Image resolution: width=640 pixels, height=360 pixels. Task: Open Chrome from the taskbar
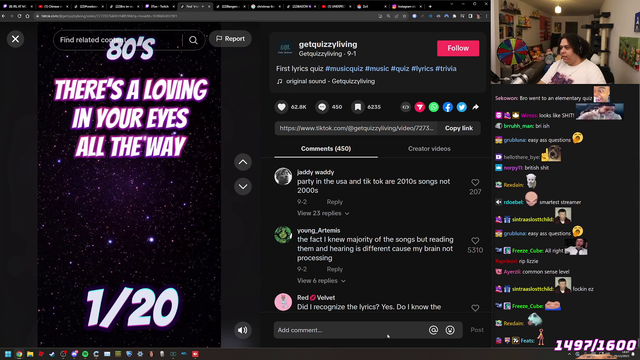pyautogui.click(x=19, y=354)
